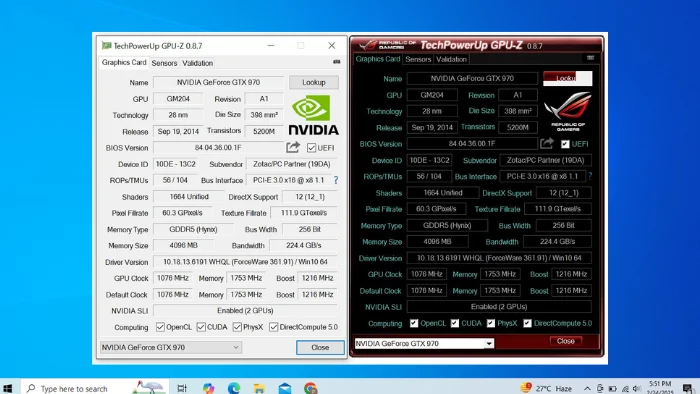Click the Subvendor Zotac/PC Partner value in left window

pyautogui.click(x=292, y=164)
